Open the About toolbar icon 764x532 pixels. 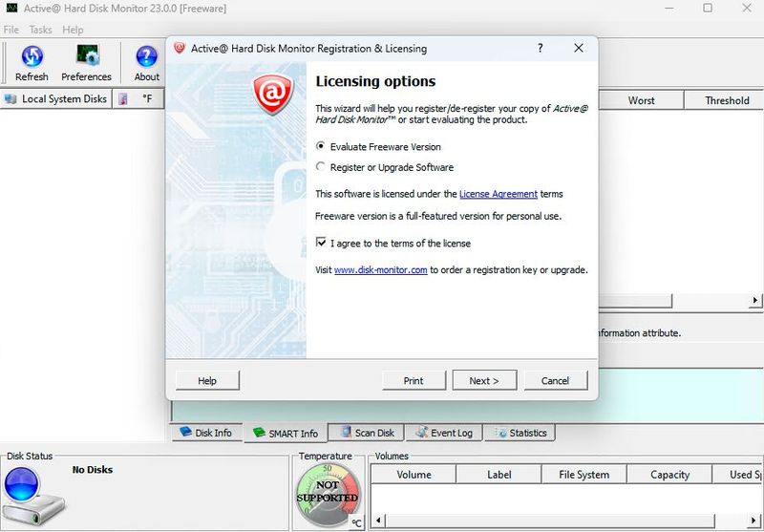tap(147, 56)
